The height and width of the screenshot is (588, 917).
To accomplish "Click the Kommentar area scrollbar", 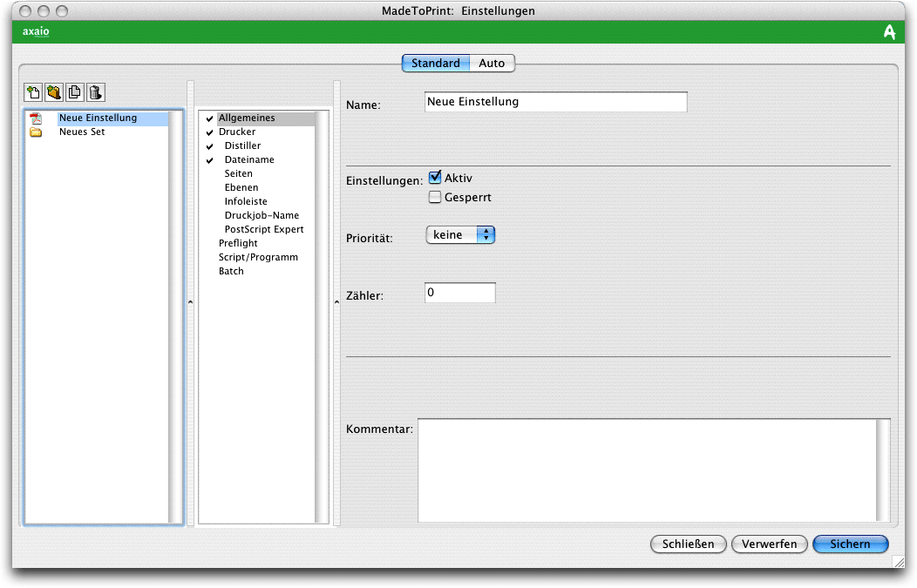I will [883, 470].
